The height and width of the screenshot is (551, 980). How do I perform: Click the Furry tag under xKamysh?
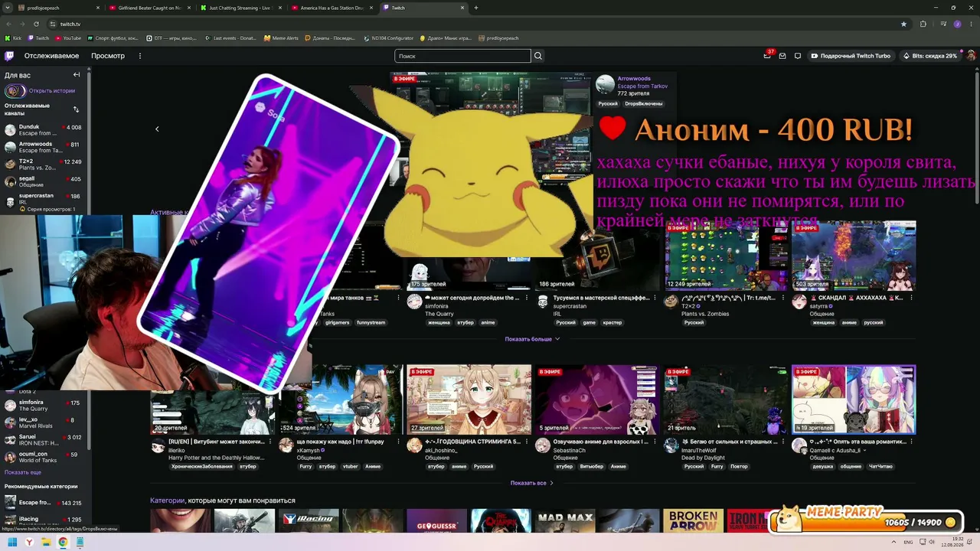[x=305, y=466]
